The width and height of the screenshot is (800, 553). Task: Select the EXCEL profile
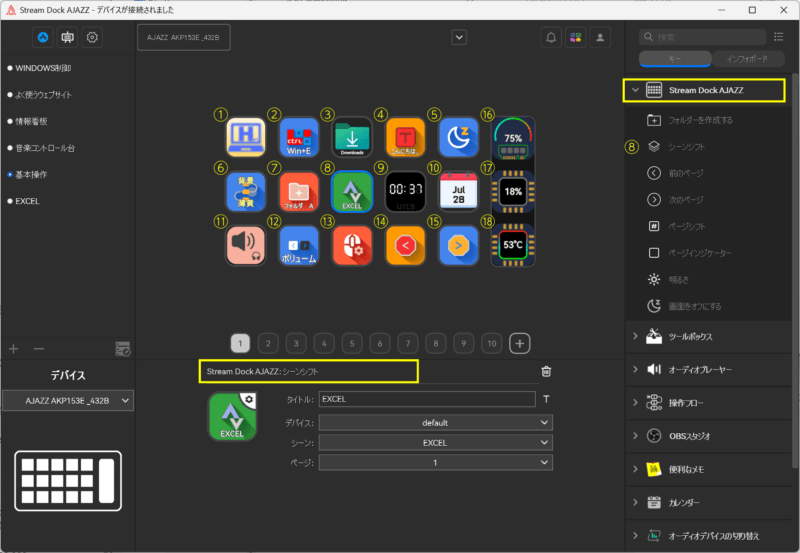[28, 201]
